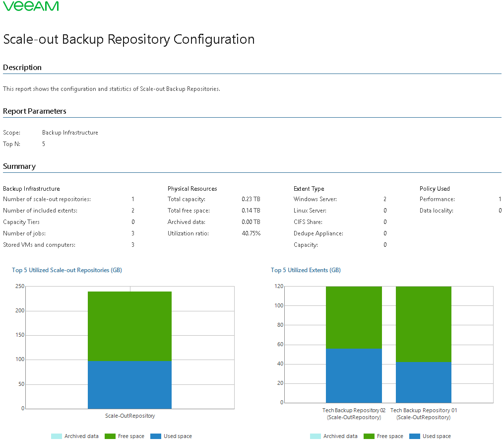Click the 'Linux Server:' extent type label
Viewport: 504px width, 441px height.
coord(310,211)
